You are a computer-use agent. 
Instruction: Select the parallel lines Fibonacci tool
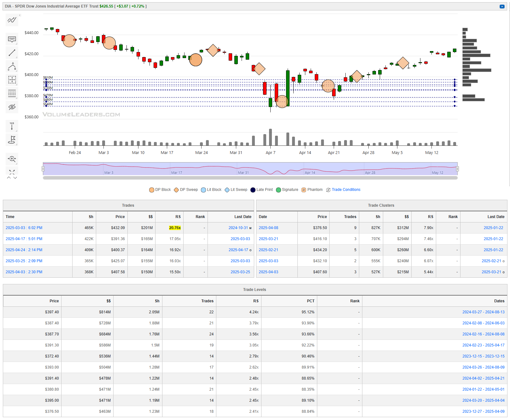(12, 93)
